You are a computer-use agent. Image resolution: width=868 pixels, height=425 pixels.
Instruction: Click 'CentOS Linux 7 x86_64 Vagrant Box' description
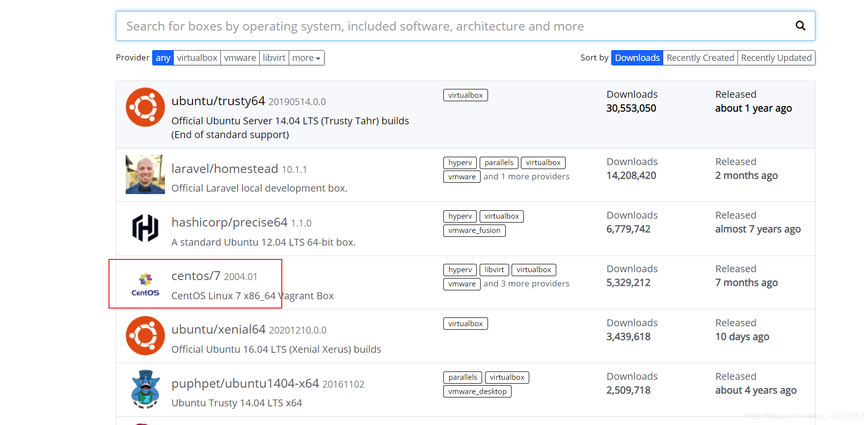(x=252, y=296)
